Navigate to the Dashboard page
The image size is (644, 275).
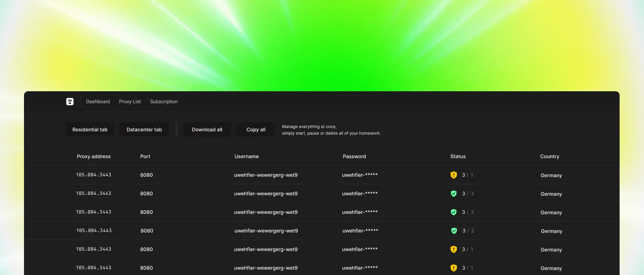click(x=98, y=101)
